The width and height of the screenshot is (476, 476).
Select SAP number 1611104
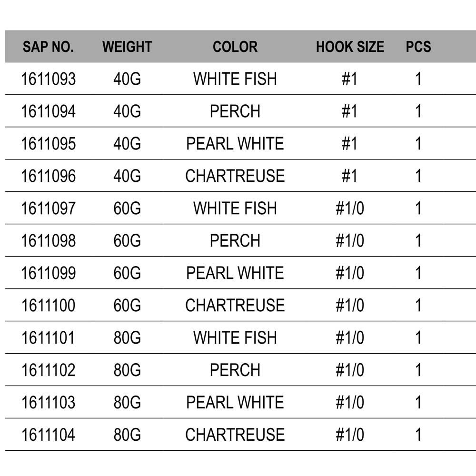point(48,435)
